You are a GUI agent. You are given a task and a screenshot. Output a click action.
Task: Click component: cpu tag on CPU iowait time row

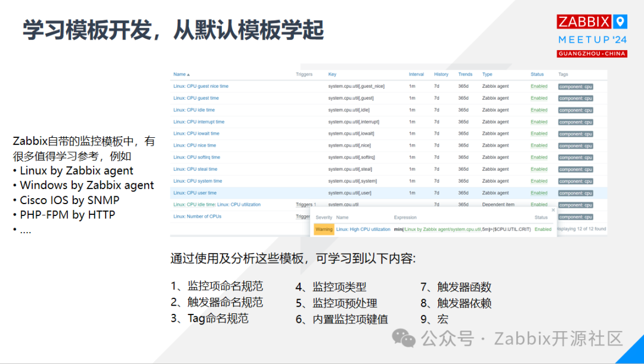[575, 134]
